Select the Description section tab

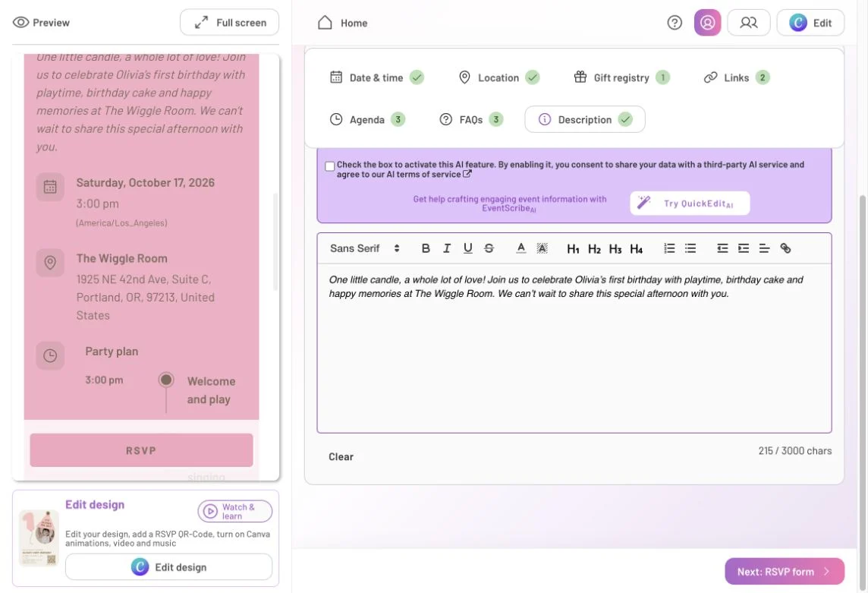coord(584,120)
